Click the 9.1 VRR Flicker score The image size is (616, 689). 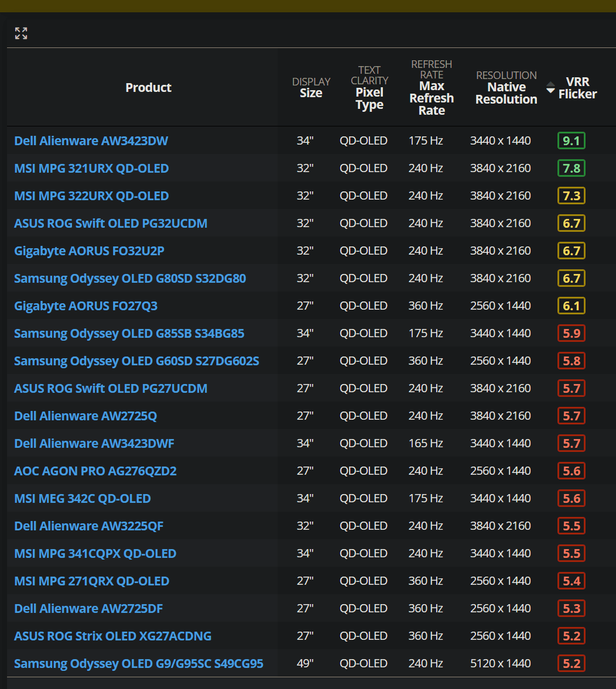571,140
